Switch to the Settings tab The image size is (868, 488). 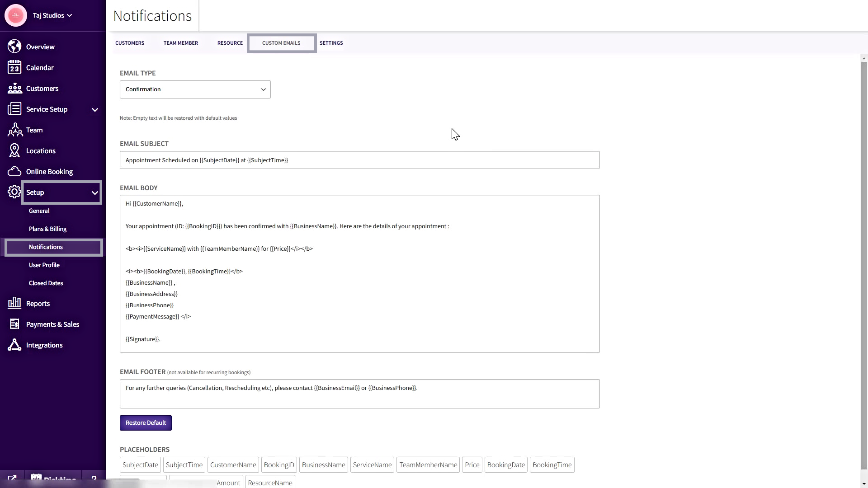click(x=331, y=43)
